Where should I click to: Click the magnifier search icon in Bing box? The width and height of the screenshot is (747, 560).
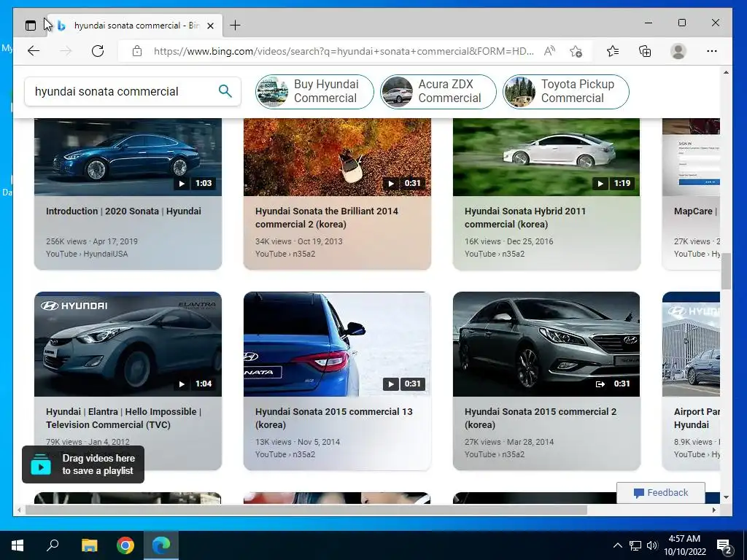225,91
